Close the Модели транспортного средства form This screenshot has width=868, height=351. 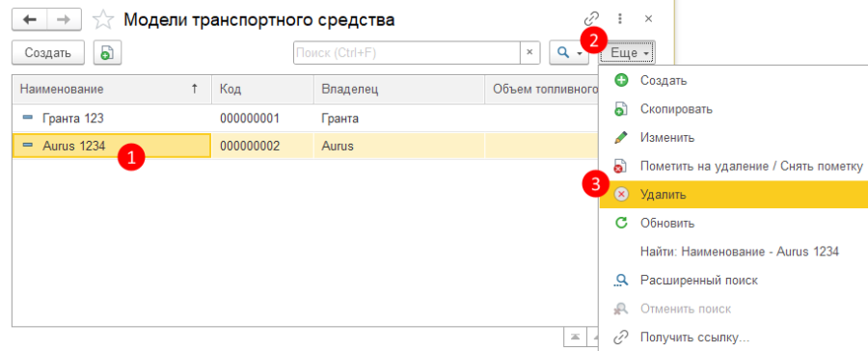click(649, 19)
